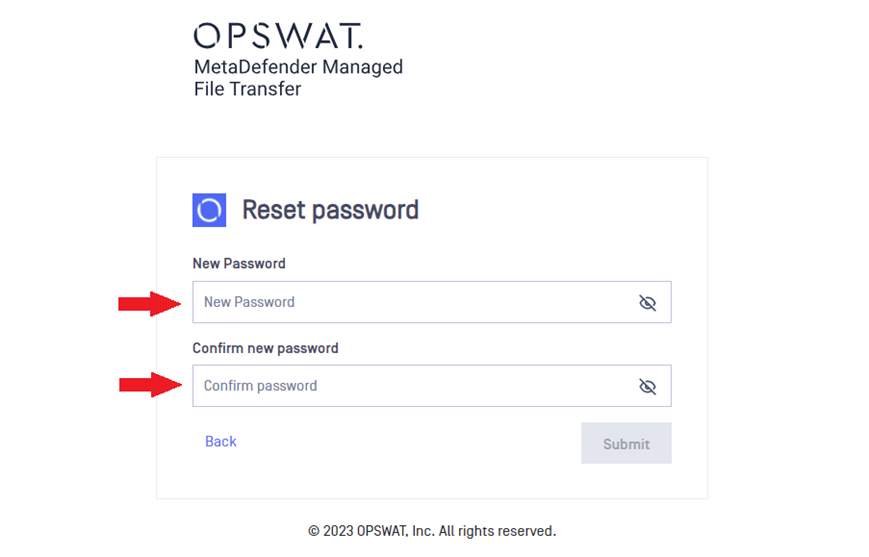
Task: Click the 'New Password' label above the field
Action: pos(239,263)
